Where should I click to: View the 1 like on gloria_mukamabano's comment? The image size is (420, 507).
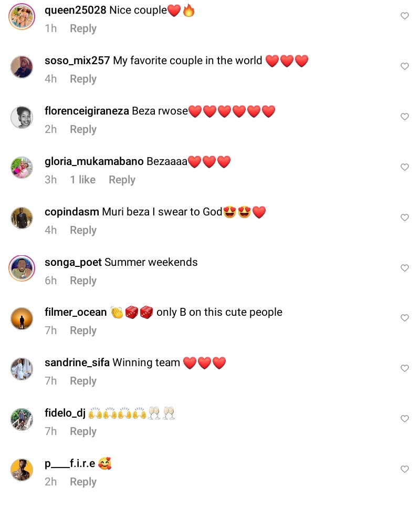pos(83,180)
